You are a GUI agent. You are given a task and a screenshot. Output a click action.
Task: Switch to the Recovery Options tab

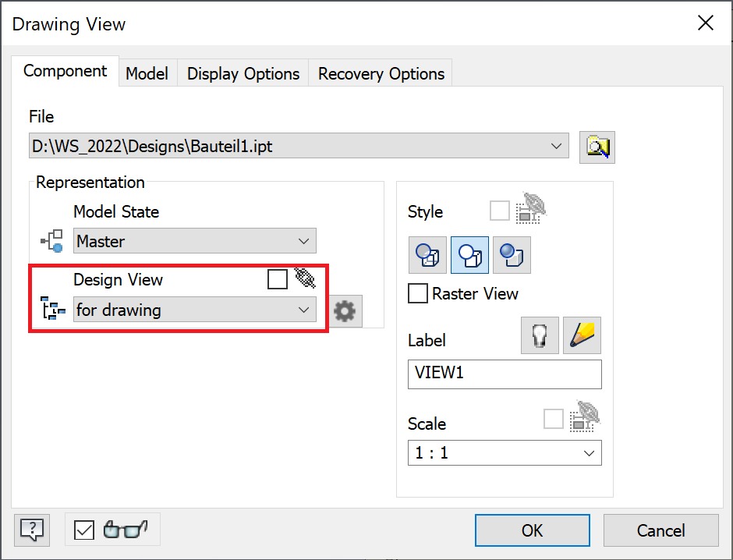point(380,73)
